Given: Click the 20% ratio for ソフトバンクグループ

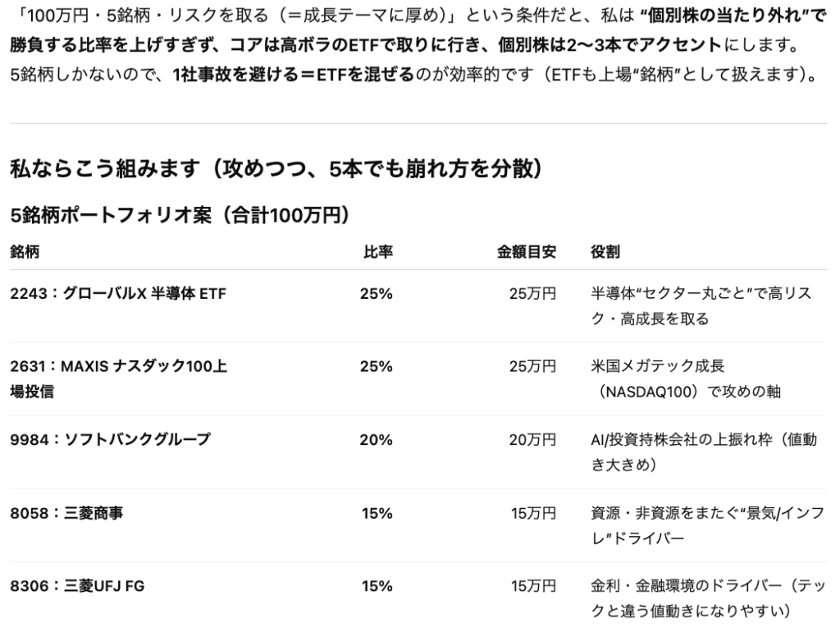Looking at the screenshot, I should click(376, 440).
